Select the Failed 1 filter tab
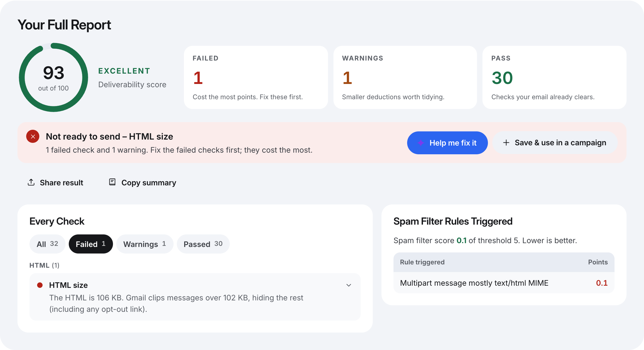This screenshot has height=350, width=644. [x=91, y=244]
